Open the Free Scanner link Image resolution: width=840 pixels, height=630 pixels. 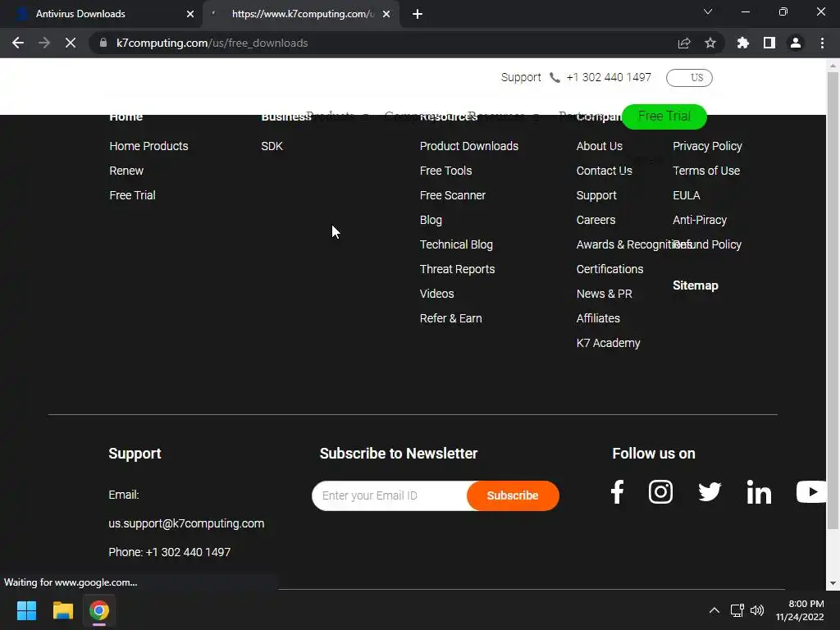coord(452,195)
